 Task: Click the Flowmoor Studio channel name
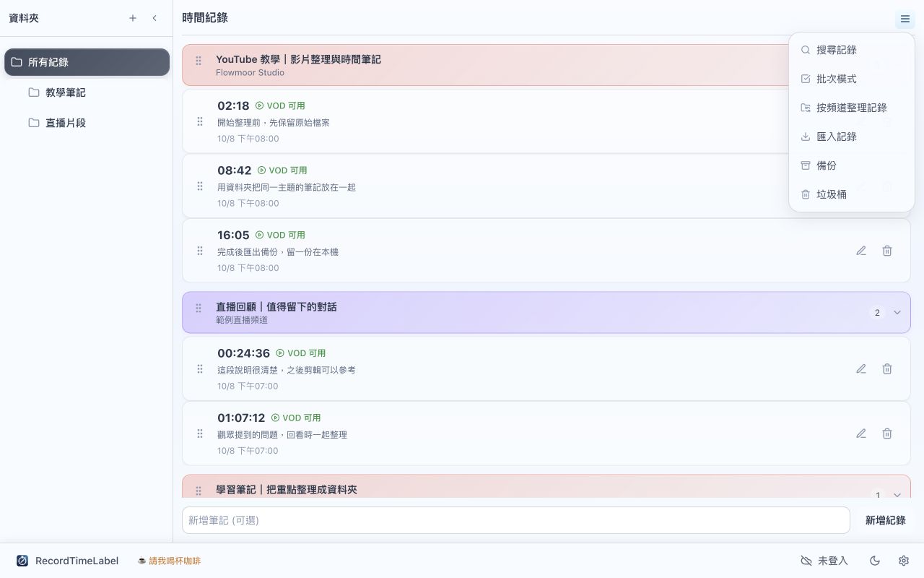[x=250, y=72]
